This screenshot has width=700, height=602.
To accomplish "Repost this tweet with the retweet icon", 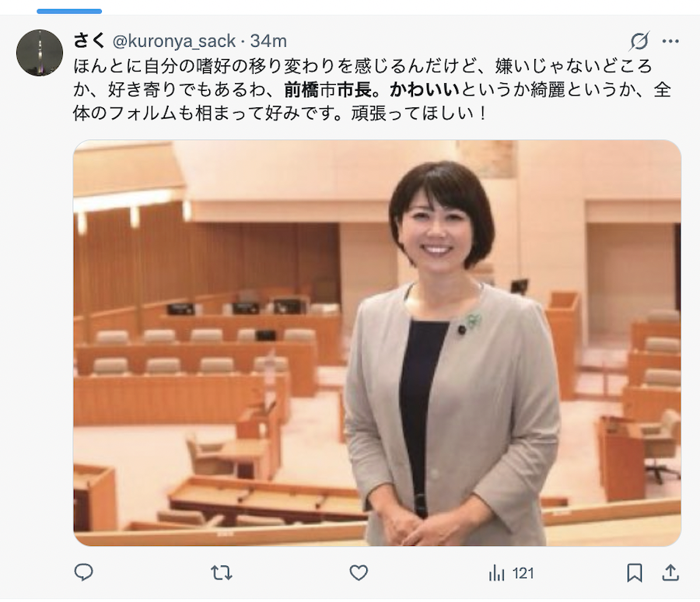I will click(221, 572).
